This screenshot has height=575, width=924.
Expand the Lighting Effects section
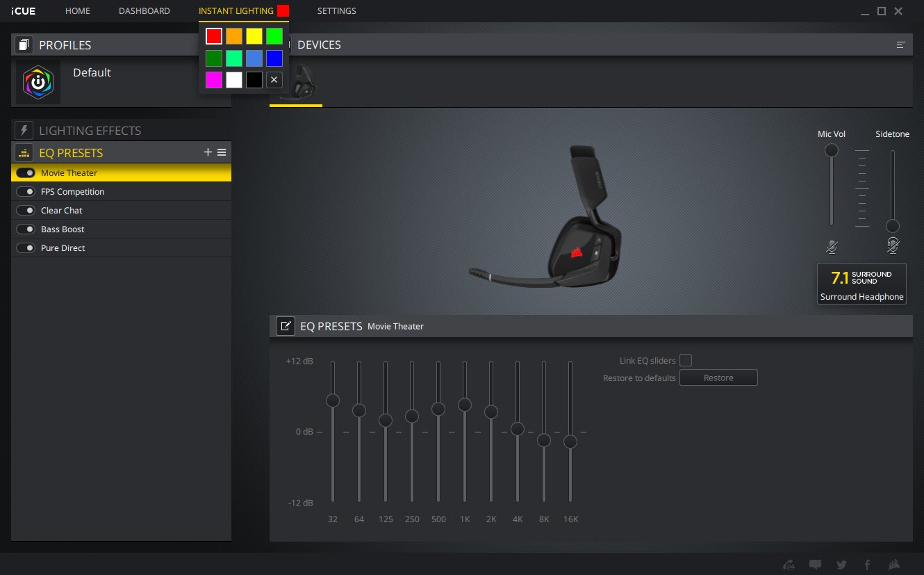(x=122, y=131)
